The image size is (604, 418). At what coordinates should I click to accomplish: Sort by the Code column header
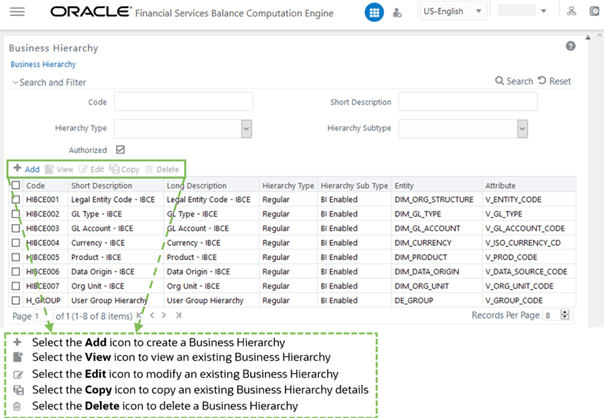click(x=35, y=185)
